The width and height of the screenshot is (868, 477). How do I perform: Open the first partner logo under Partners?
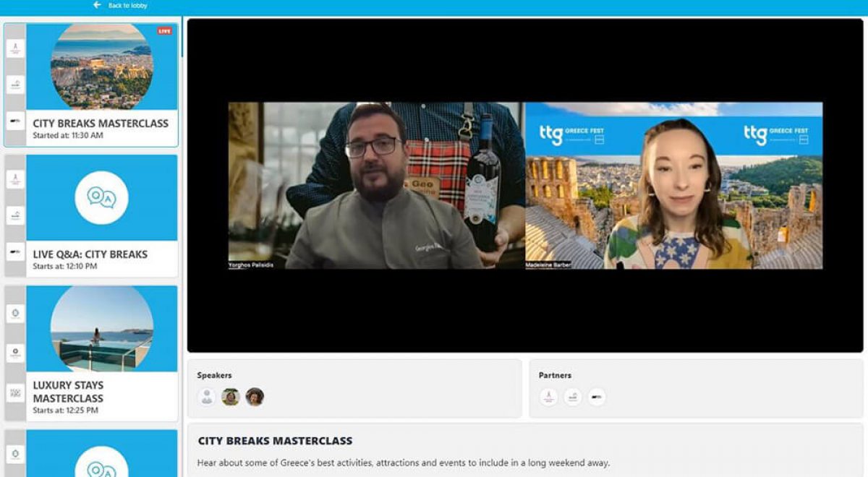tap(548, 397)
